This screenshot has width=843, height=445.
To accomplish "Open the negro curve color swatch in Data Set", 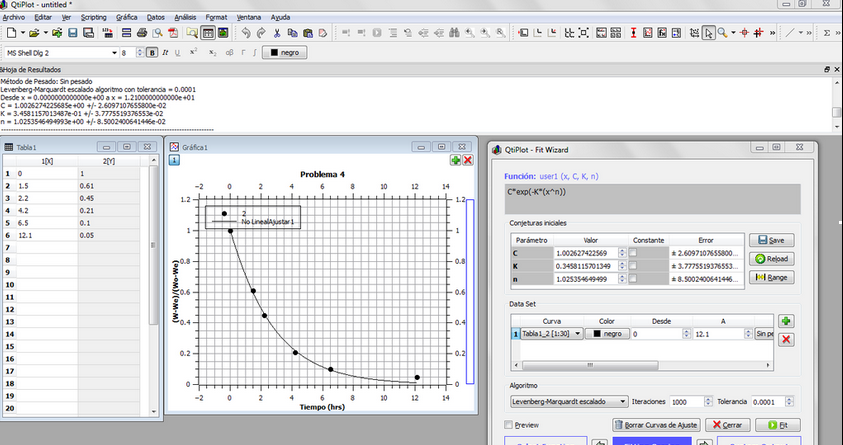I will click(607, 334).
